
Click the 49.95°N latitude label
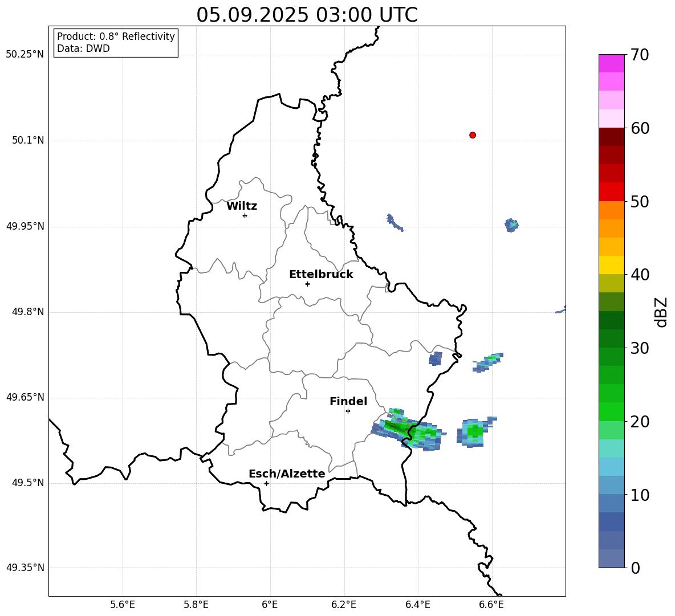pos(25,226)
